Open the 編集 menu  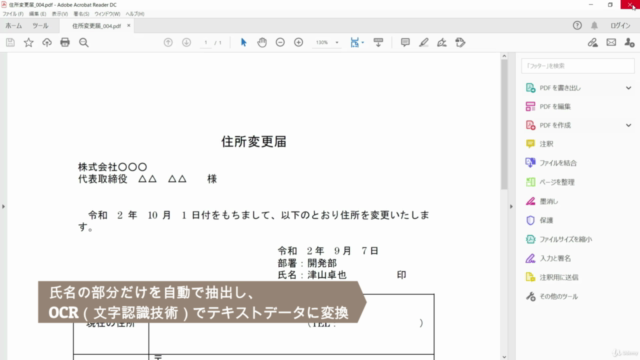(37, 14)
